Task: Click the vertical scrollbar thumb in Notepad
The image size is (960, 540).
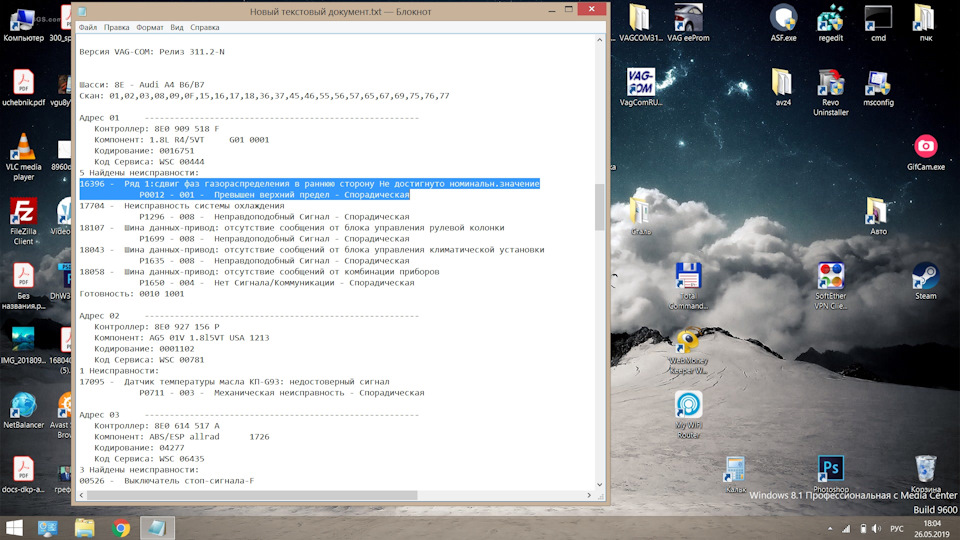Action: pos(599,207)
